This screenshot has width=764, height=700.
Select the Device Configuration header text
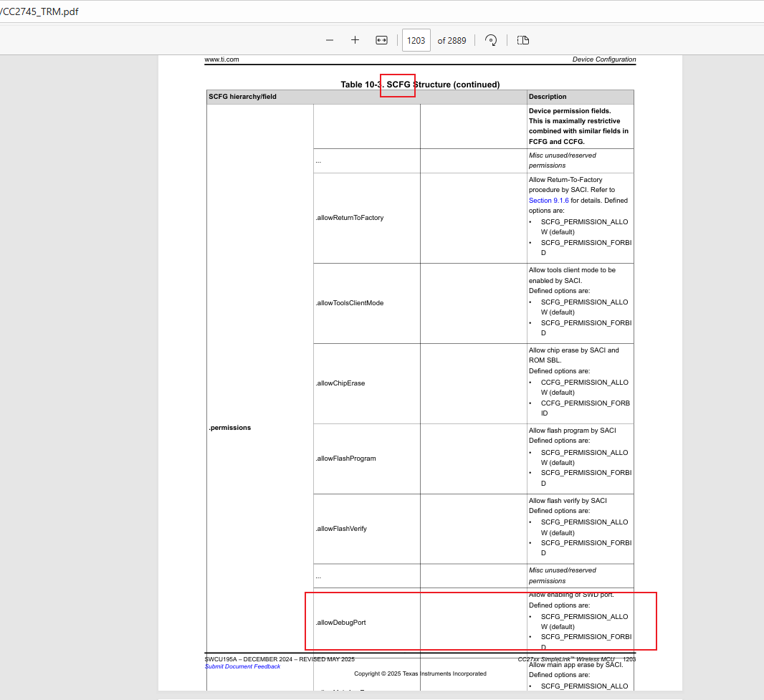pyautogui.click(x=604, y=59)
